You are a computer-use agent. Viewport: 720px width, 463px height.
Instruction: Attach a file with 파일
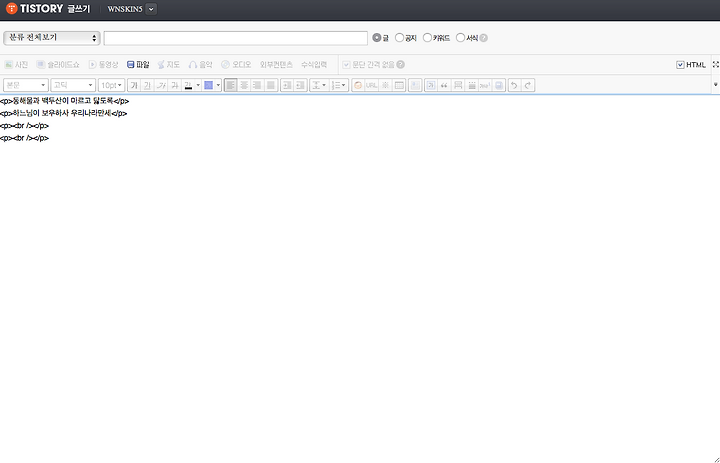pyautogui.click(x=138, y=65)
